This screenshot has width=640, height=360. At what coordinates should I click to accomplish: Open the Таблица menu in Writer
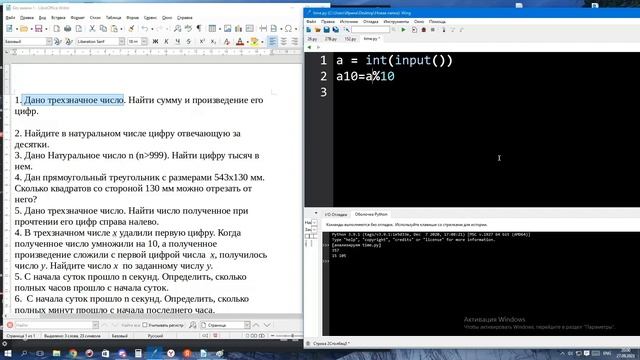point(113,18)
